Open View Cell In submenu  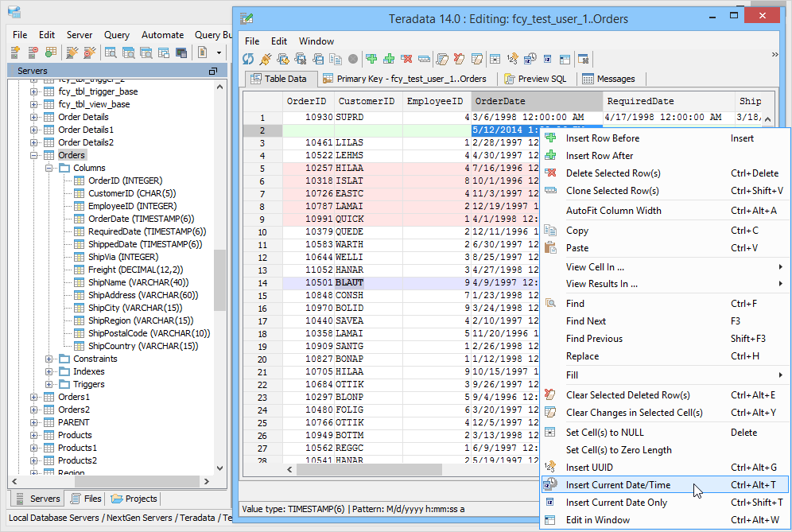pos(665,267)
